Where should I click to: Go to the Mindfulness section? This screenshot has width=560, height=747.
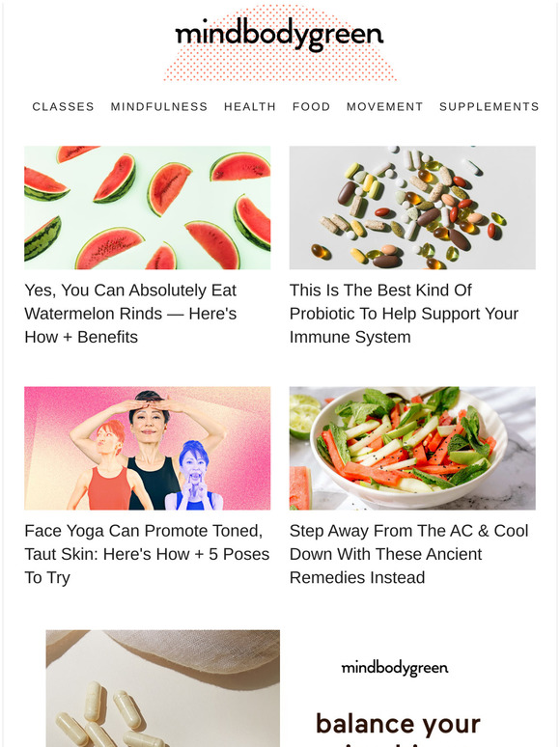point(159,107)
